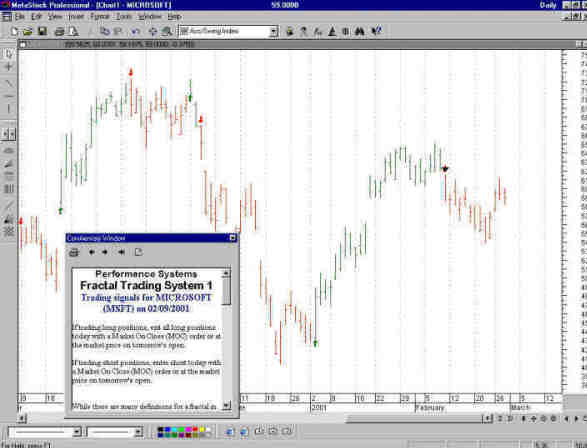Click the copy page icon in the Commentary Window
The height and width of the screenshot is (448, 587).
pos(138,252)
